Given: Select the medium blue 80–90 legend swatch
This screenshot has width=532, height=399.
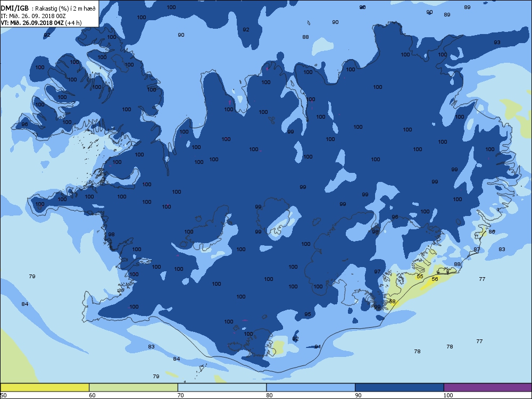Looking at the screenshot, I should click(311, 387).
